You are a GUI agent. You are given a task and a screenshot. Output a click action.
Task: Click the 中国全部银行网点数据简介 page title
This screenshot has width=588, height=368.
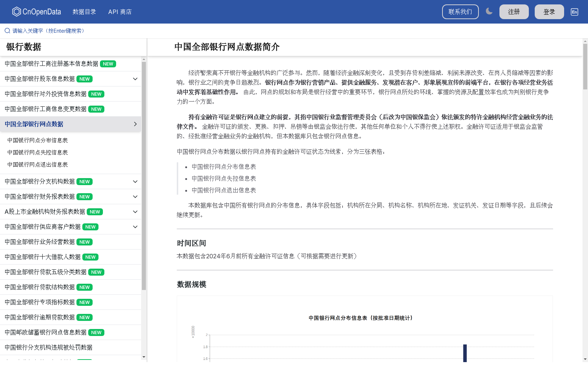[x=227, y=47]
